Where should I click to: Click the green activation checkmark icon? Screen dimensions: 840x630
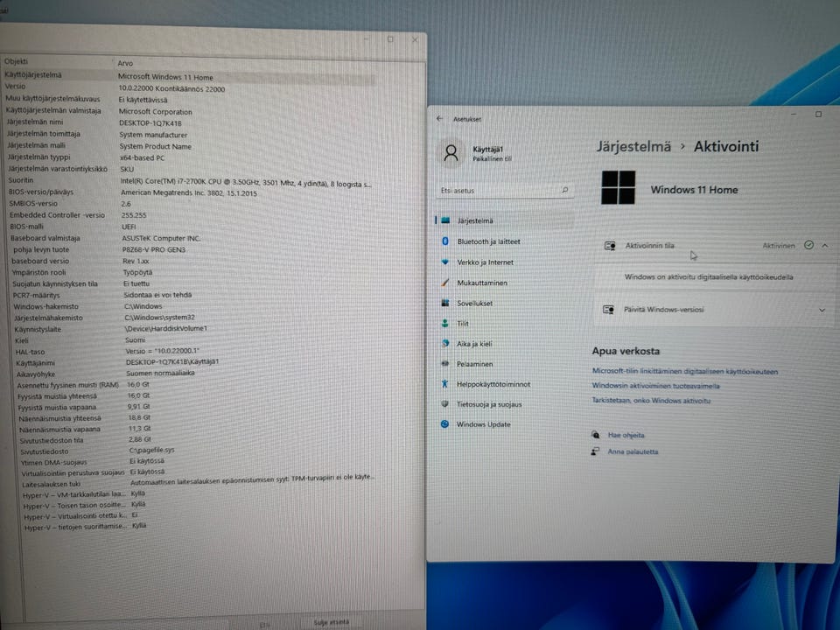(808, 245)
